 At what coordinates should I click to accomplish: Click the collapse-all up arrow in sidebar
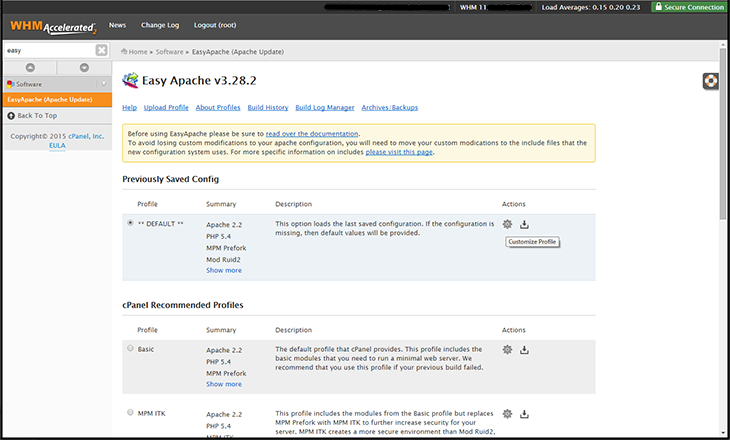coord(30,68)
